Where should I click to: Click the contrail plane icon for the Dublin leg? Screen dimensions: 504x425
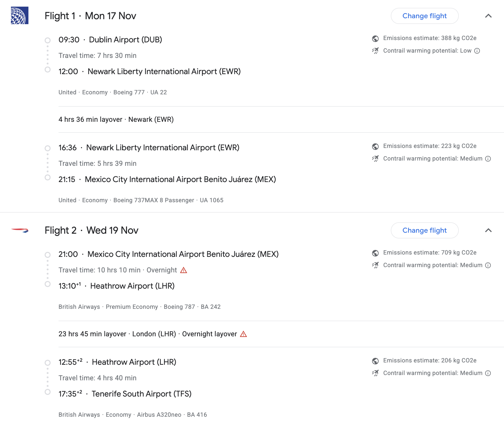click(376, 51)
